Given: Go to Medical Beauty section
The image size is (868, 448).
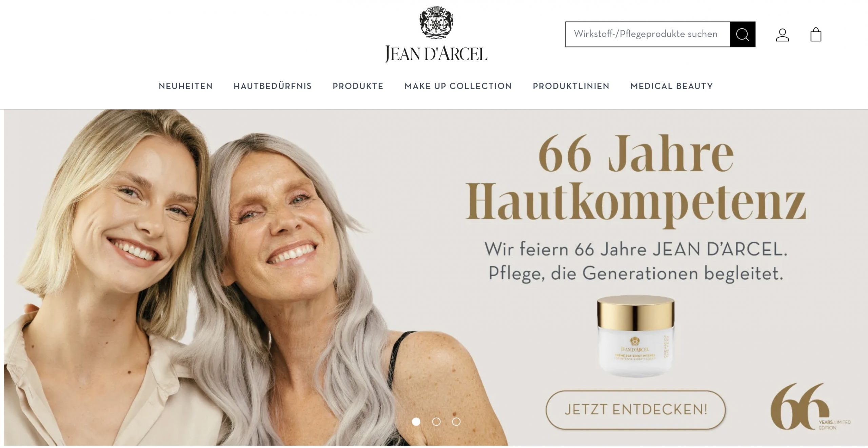Looking at the screenshot, I should (x=671, y=86).
